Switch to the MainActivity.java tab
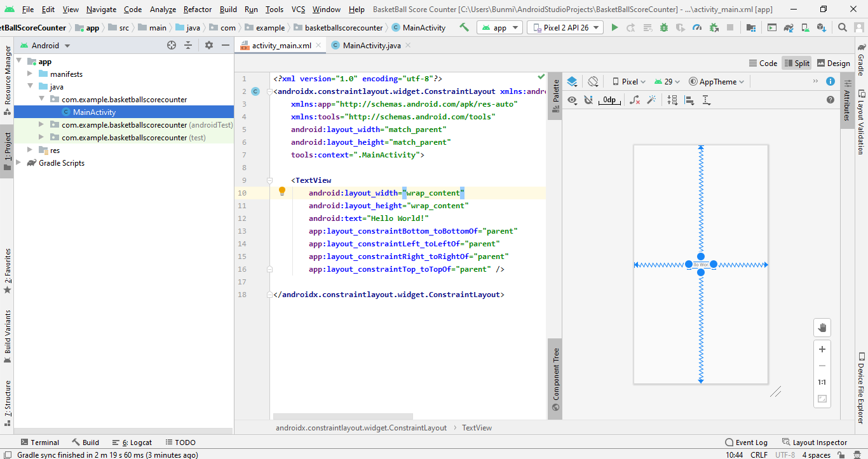Image resolution: width=868 pixels, height=459 pixels. [x=372, y=45]
